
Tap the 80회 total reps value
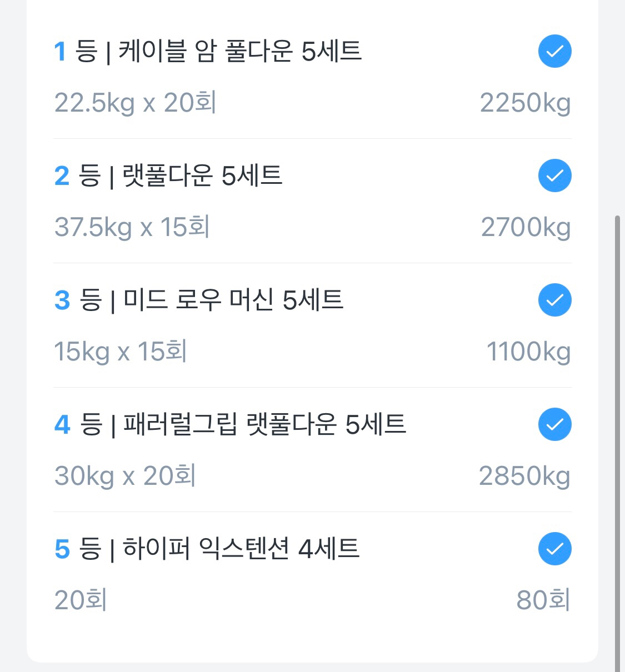tap(543, 600)
